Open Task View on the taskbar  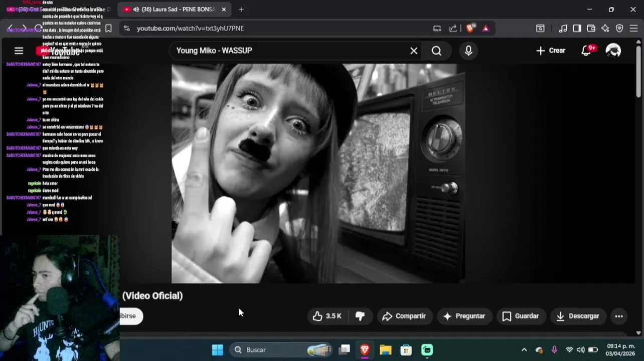[345, 349]
